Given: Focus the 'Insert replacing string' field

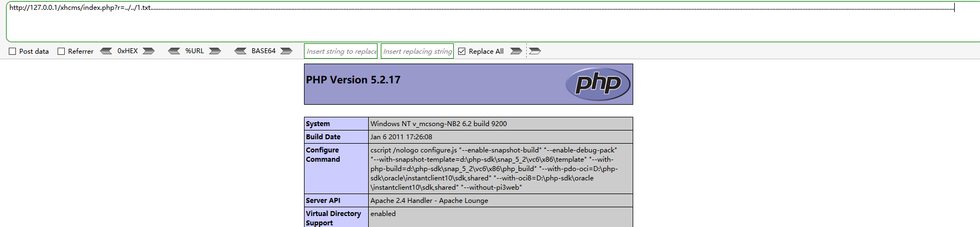Looking at the screenshot, I should click(417, 51).
